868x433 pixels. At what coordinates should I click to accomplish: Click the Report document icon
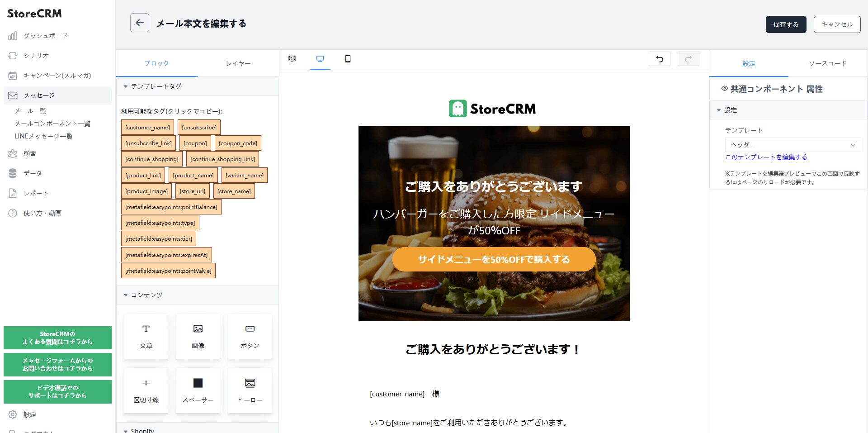click(13, 193)
